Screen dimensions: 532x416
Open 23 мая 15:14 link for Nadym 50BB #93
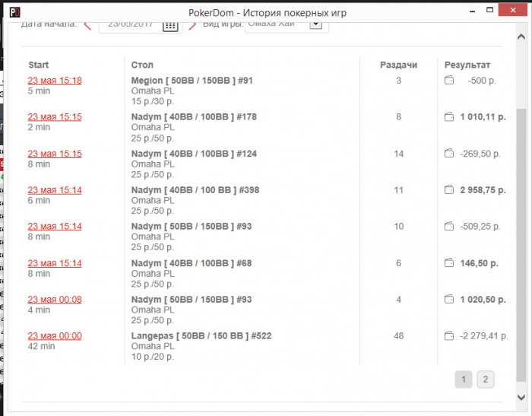pyautogui.click(x=55, y=227)
